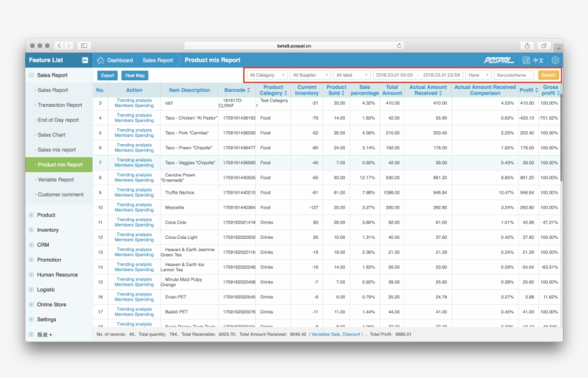Open the settings gear in header
588x378 pixels.
pos(556,60)
